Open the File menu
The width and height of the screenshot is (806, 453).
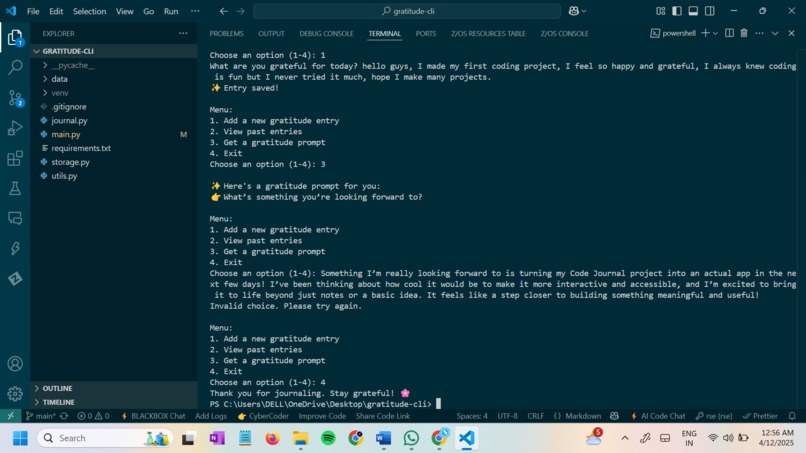coord(33,11)
